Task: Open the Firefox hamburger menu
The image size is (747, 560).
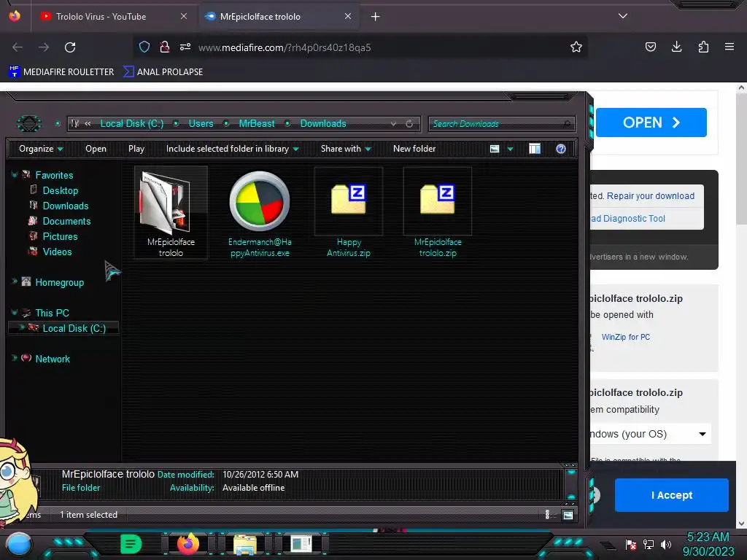Action: click(729, 47)
